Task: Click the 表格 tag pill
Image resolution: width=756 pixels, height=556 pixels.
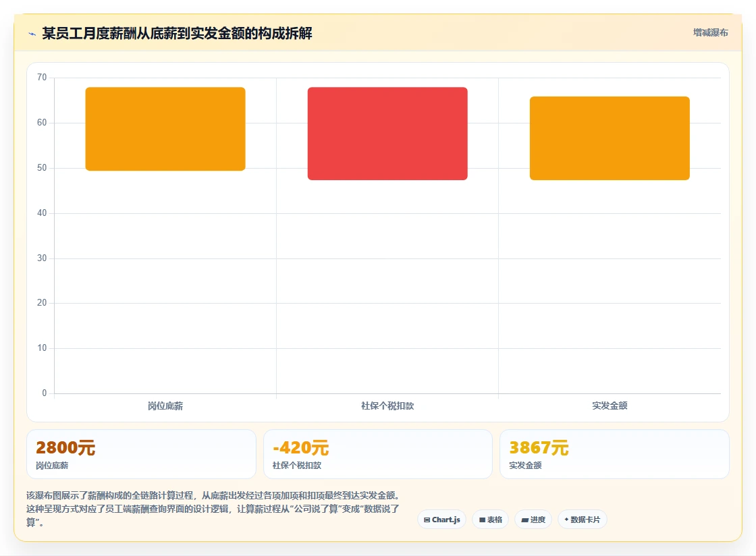Action: 490,520
